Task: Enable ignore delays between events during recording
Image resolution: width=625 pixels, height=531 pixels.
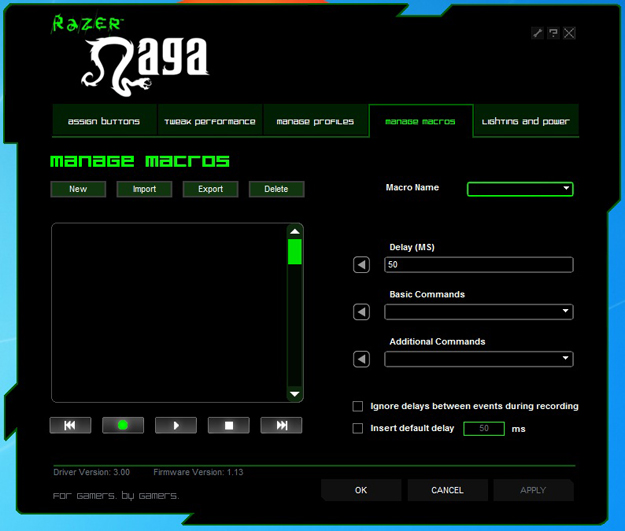Action: pos(358,406)
